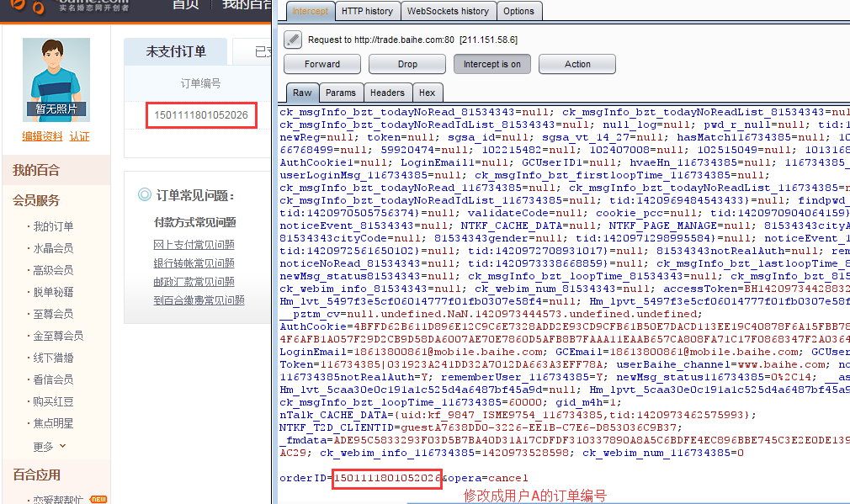
Task: Open the 未支付订单 tab
Action: click(x=176, y=51)
